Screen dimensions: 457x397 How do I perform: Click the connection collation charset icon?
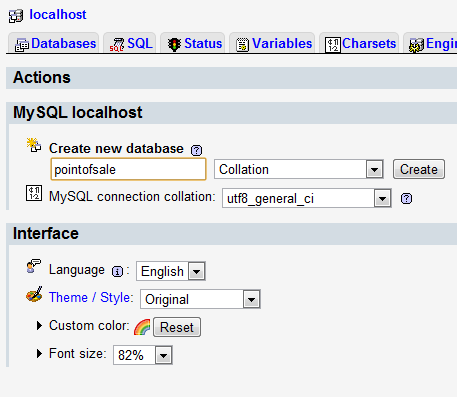pos(34,193)
